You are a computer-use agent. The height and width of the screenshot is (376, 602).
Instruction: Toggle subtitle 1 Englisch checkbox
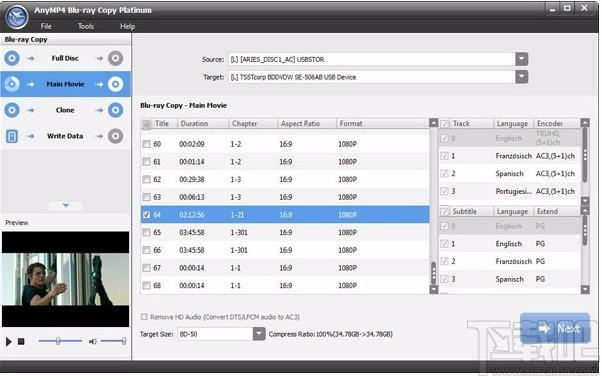[x=444, y=244]
